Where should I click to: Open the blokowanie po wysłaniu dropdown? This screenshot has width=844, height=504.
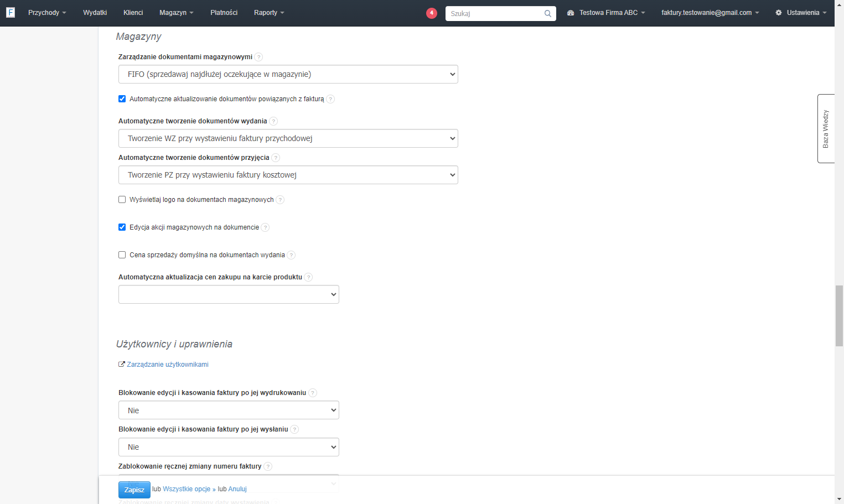pos(229,447)
